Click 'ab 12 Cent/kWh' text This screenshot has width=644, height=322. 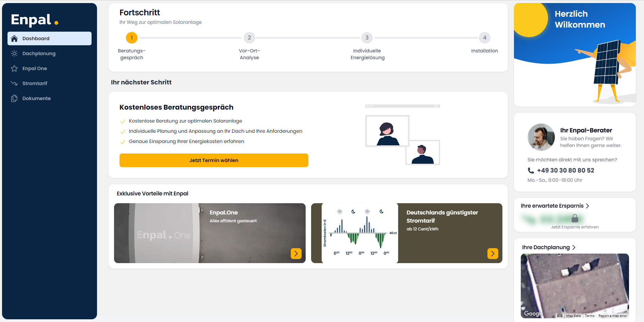(422, 229)
